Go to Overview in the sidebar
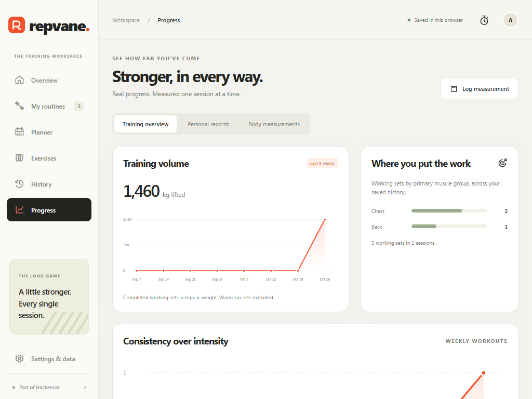Screen dimensions: 532x399 coord(49,80)
